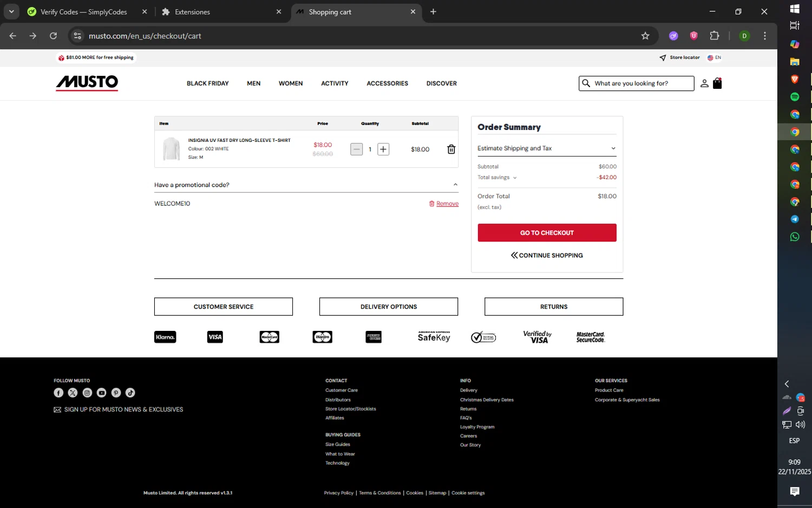
Task: Expand Estimate Shipping and Tax
Action: point(547,148)
